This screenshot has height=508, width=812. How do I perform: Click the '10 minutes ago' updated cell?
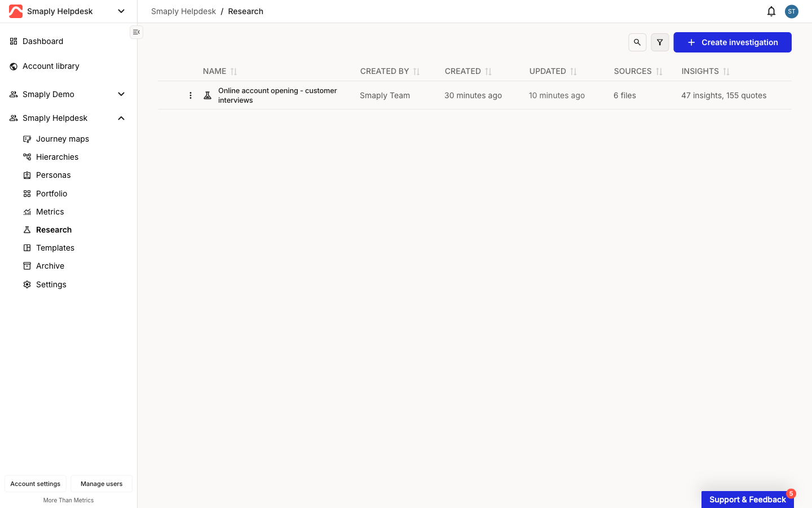click(557, 95)
